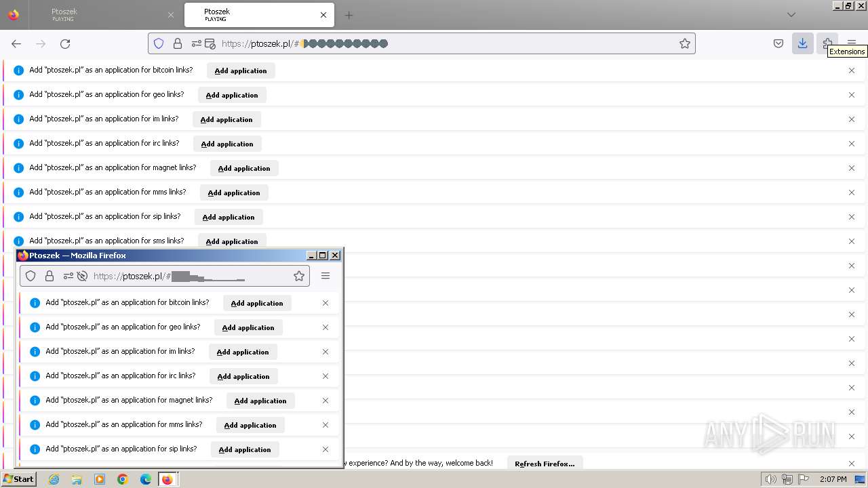The width and height of the screenshot is (868, 488).
Task: Open a new tab with plus button
Action: [x=349, y=15]
